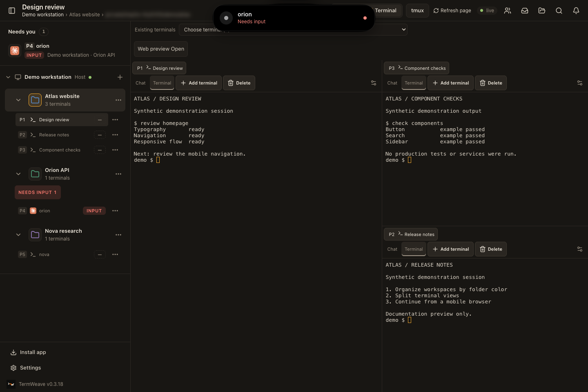Toggle dashed minus button for nova terminal
Screen dimensions: 588x392
pos(100,254)
